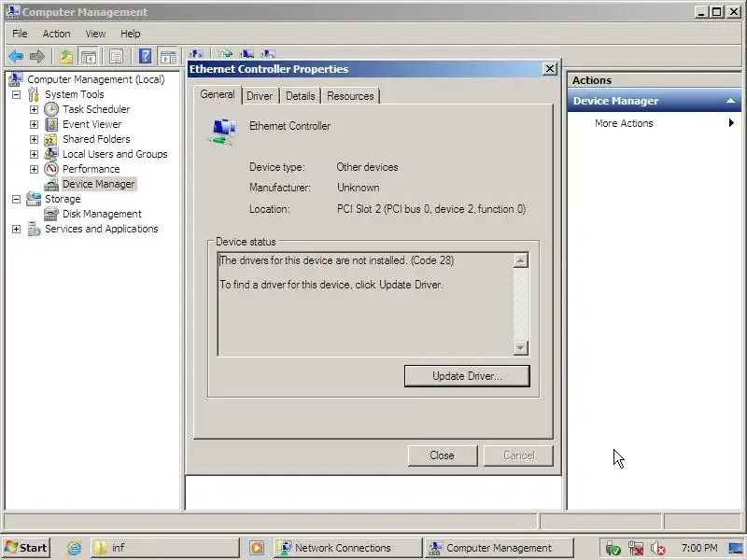Click Safely Remove Hardware tray icon
The image size is (747, 560).
(613, 549)
